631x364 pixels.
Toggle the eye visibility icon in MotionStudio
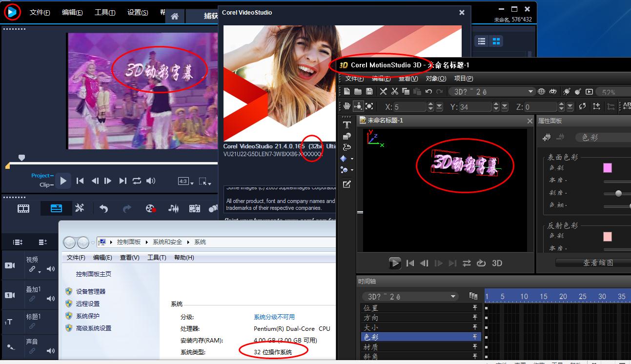point(553,91)
